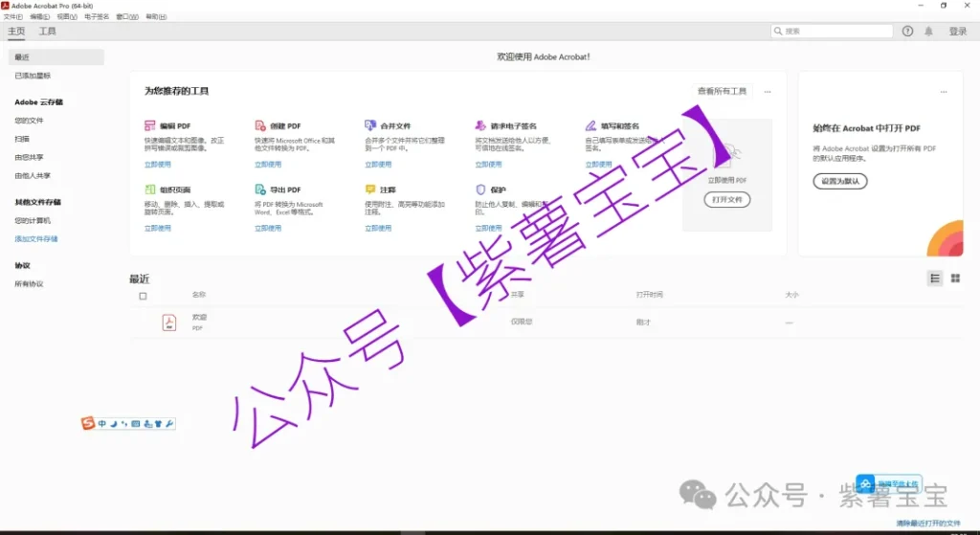
Task: Open the ellipsis menu on default PDF card
Action: [944, 92]
